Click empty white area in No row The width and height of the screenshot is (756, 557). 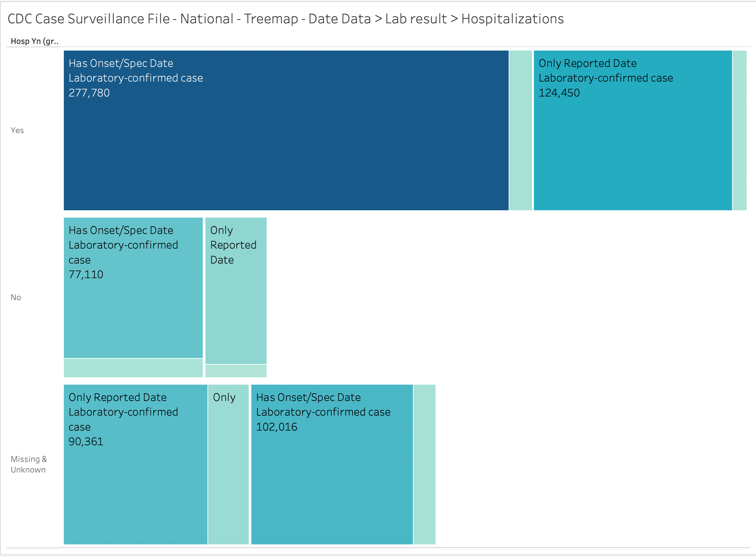[x=505, y=297]
